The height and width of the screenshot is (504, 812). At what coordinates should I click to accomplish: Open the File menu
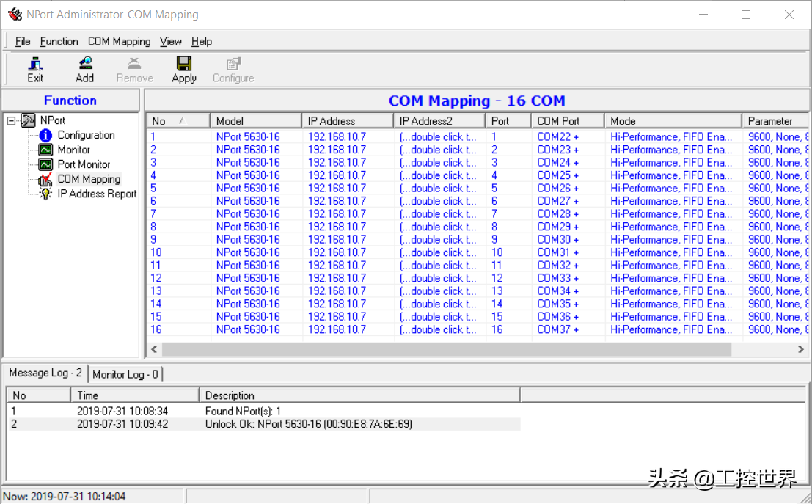pyautogui.click(x=23, y=42)
